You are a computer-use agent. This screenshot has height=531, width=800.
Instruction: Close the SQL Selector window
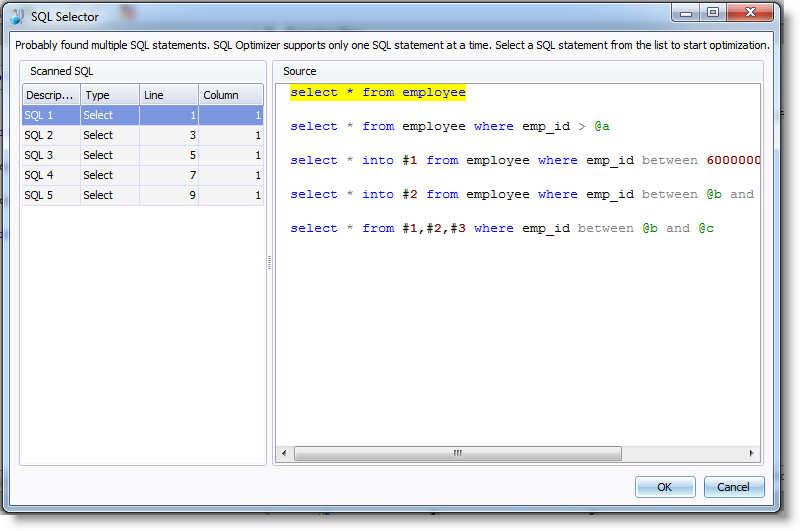point(750,13)
